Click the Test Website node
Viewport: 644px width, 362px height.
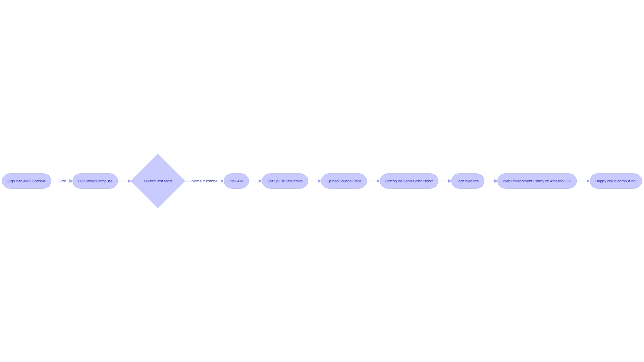click(x=468, y=181)
